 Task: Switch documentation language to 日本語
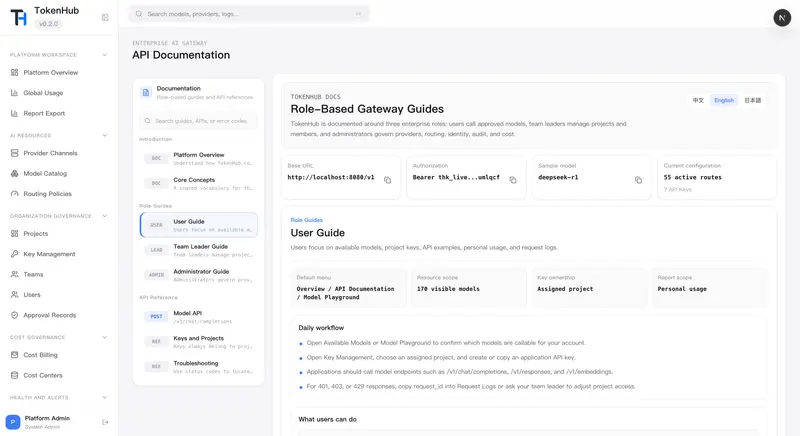pyautogui.click(x=753, y=100)
